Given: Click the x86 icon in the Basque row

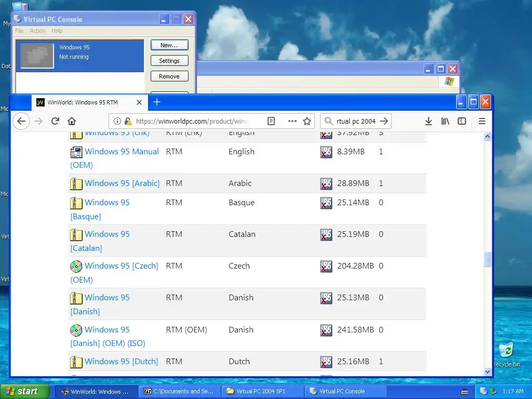Looking at the screenshot, I should pos(326,203).
